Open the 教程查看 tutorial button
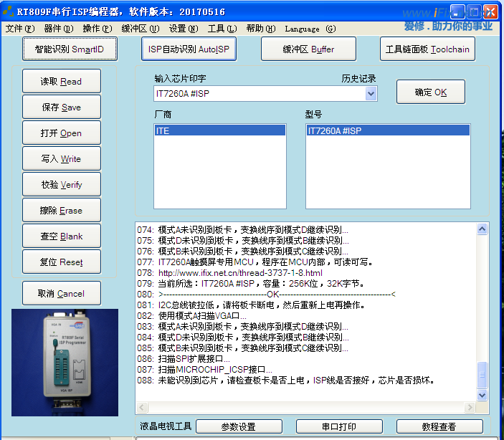This screenshot has height=440, width=504. point(439,426)
